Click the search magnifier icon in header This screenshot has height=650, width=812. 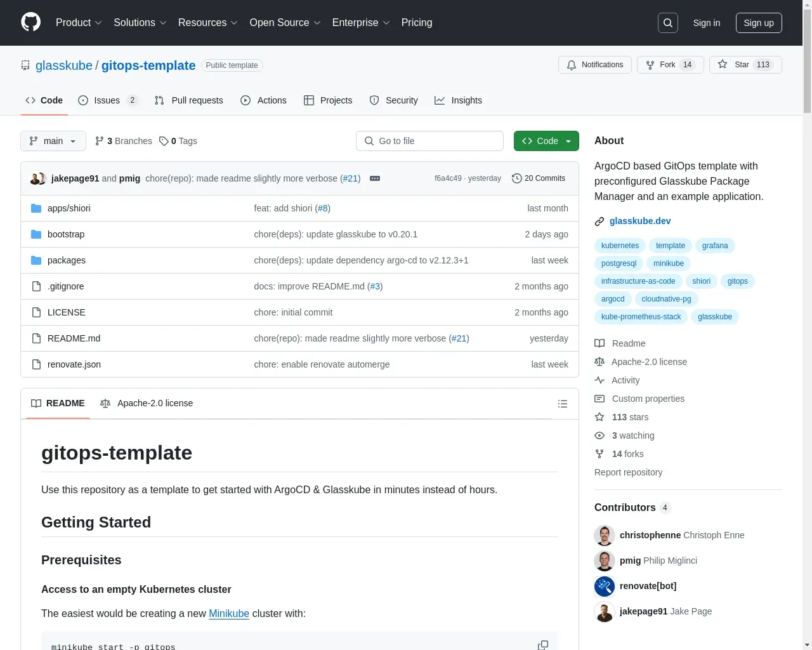tap(668, 23)
